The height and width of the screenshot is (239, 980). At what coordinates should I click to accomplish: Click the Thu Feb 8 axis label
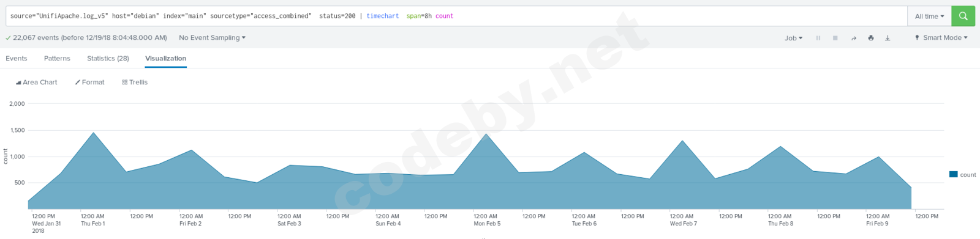[780, 224]
